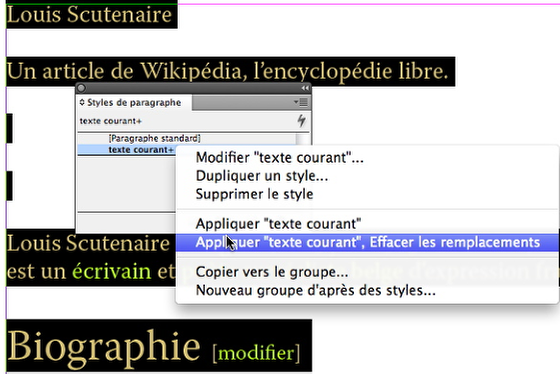The height and width of the screenshot is (374, 560).
Task: Switch to the Styles de paragraphe tab
Action: [x=134, y=103]
